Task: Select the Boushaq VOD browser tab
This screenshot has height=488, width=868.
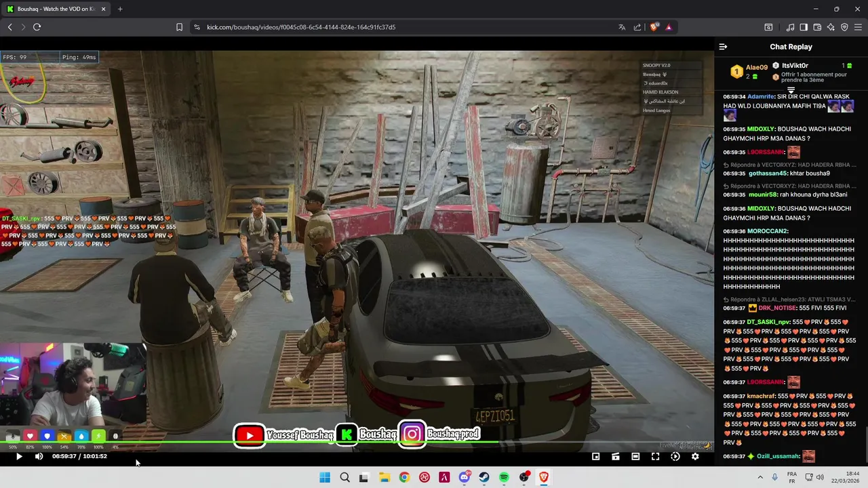Action: pos(56,9)
